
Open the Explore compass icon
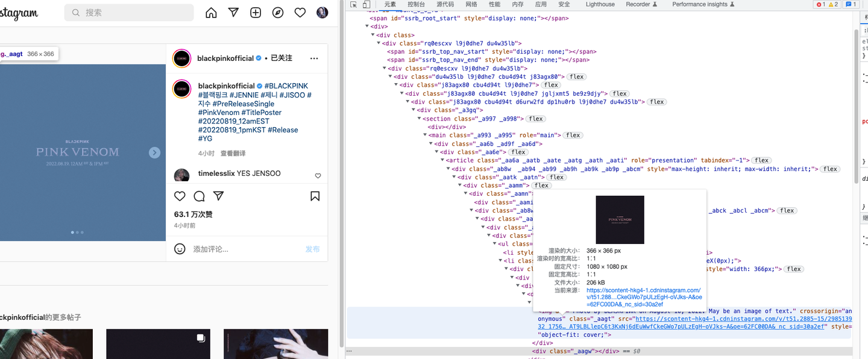pos(278,13)
